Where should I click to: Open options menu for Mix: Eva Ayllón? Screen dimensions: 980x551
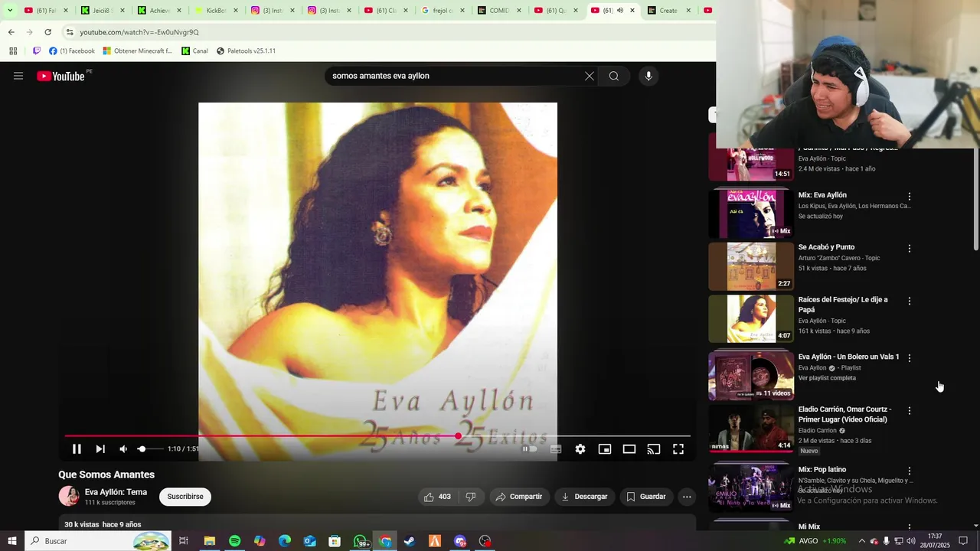(910, 197)
